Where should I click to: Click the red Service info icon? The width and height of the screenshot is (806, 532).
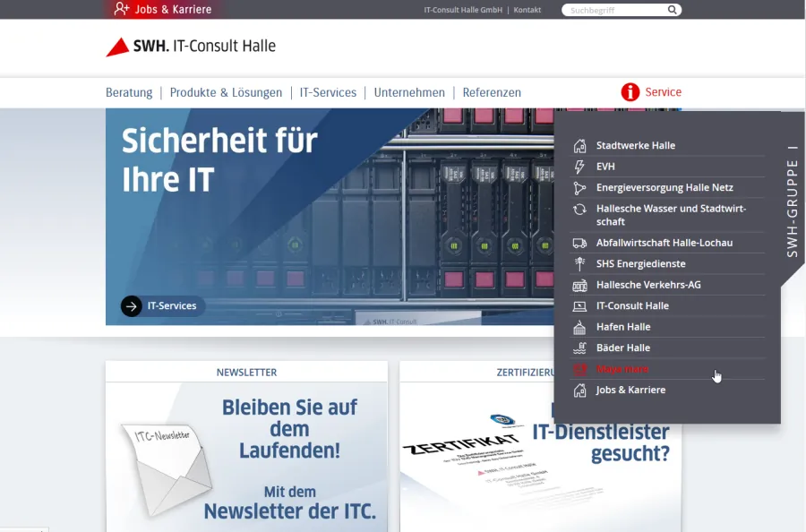coord(630,92)
